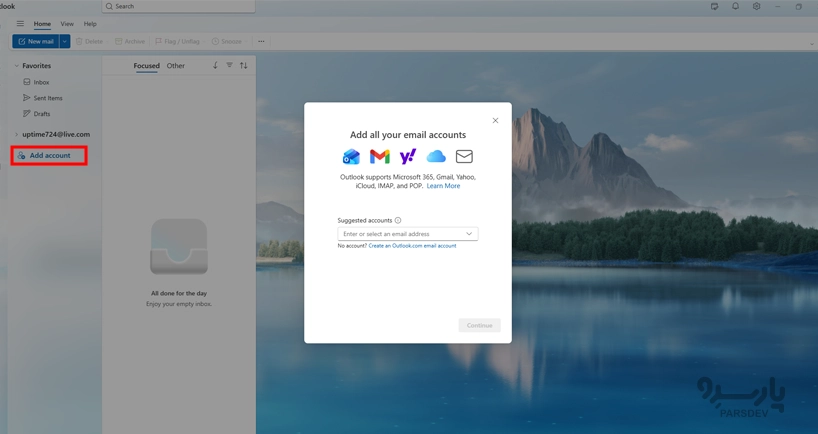Viewport: 818px width, 434px height.
Task: Open the settings gear icon
Action: [x=756, y=6]
